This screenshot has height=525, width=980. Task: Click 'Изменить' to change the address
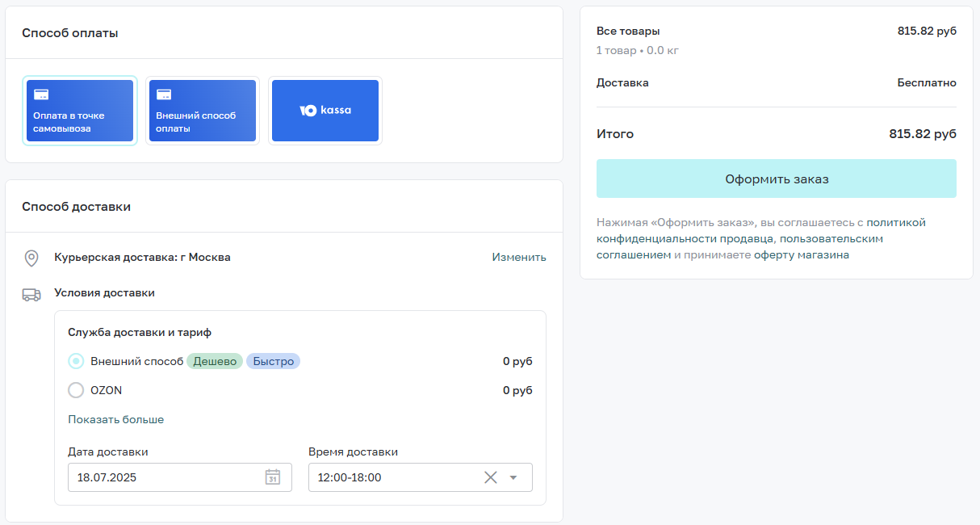519,257
